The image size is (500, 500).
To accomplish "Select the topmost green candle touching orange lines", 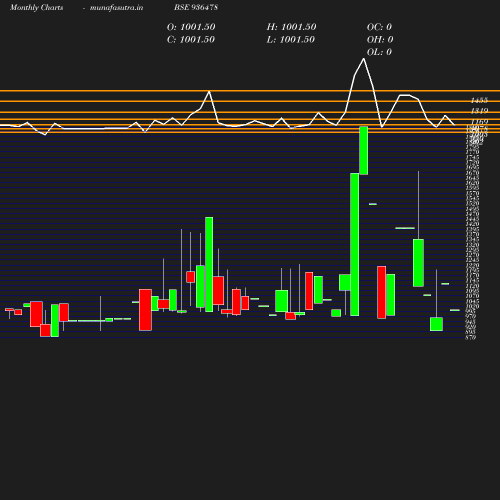I will (364, 150).
